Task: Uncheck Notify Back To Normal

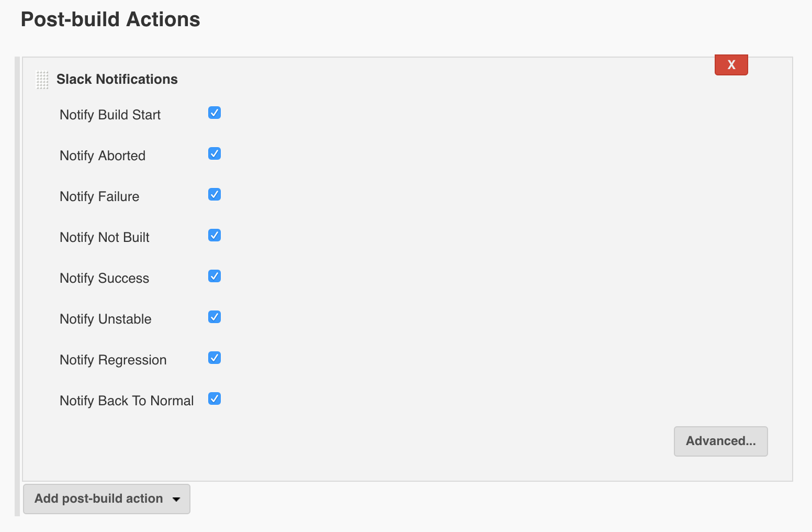Action: (x=215, y=398)
